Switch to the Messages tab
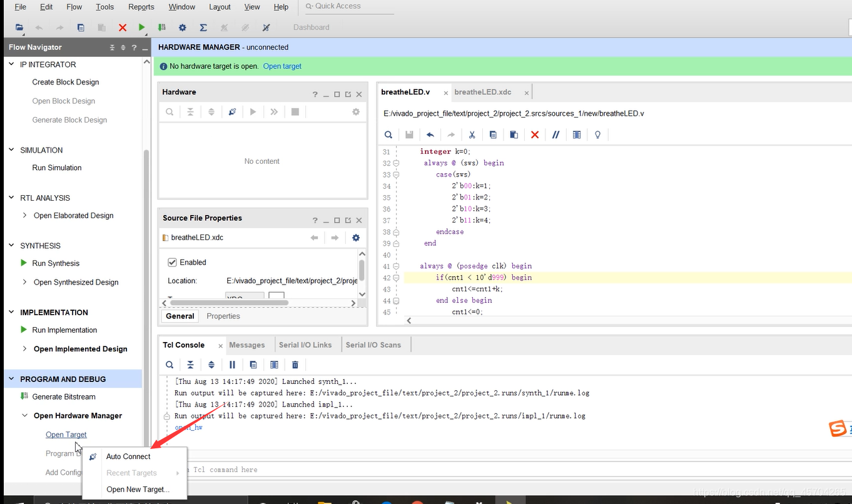 247,345
